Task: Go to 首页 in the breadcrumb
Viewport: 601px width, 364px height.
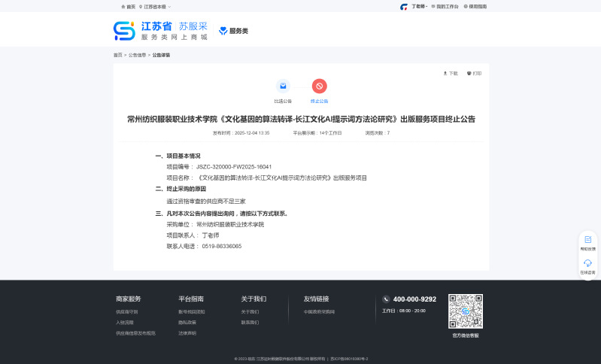Action: tap(117, 55)
